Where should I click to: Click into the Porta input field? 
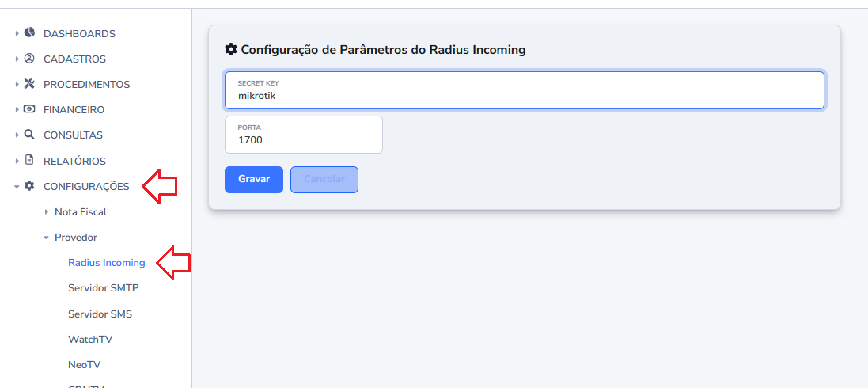304,135
